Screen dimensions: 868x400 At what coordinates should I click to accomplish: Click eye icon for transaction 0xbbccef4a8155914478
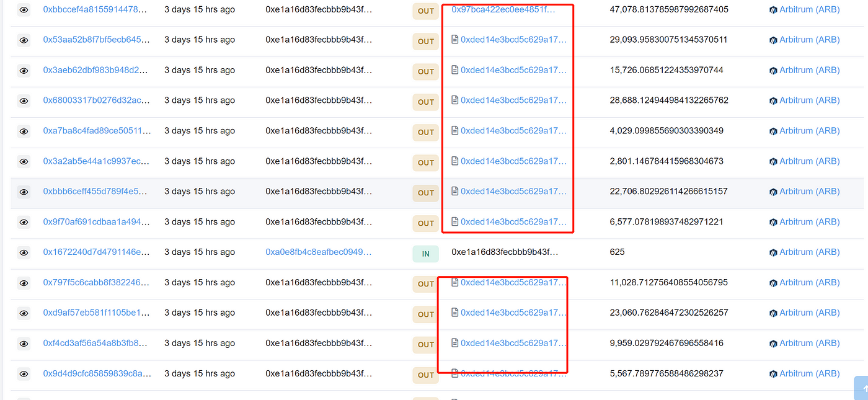click(24, 10)
